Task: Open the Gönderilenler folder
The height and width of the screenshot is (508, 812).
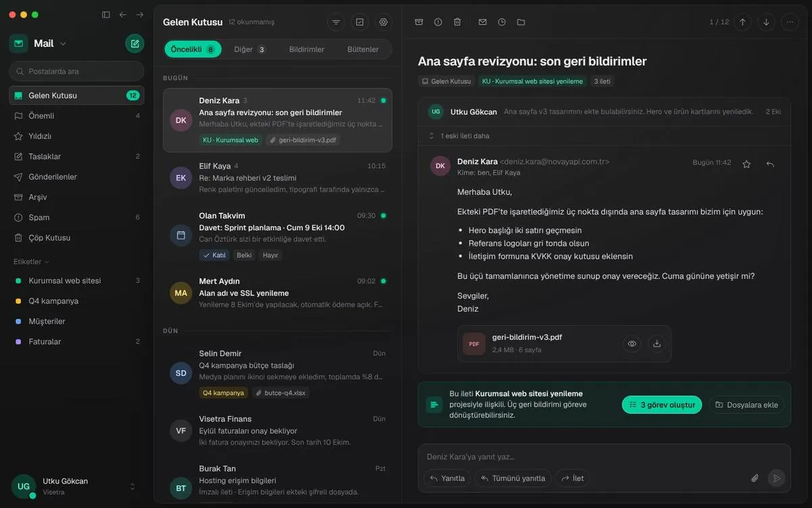Action: [x=76, y=177]
